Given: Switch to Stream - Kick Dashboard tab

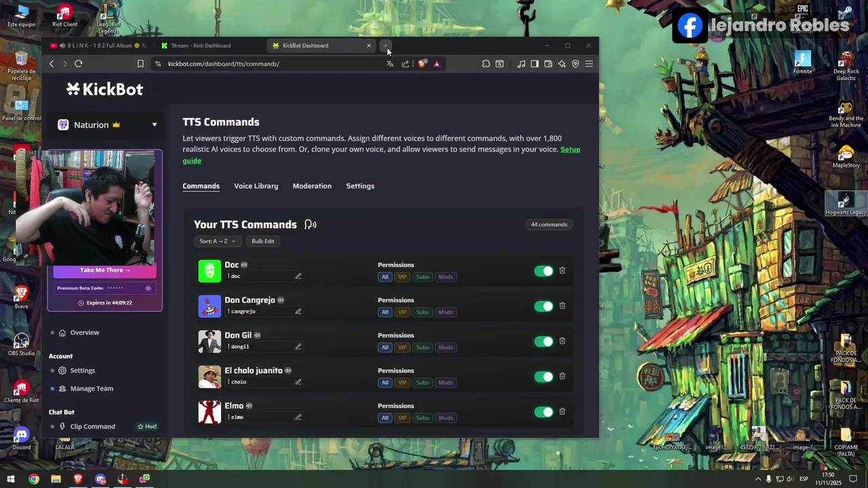Looking at the screenshot, I should 201,45.
